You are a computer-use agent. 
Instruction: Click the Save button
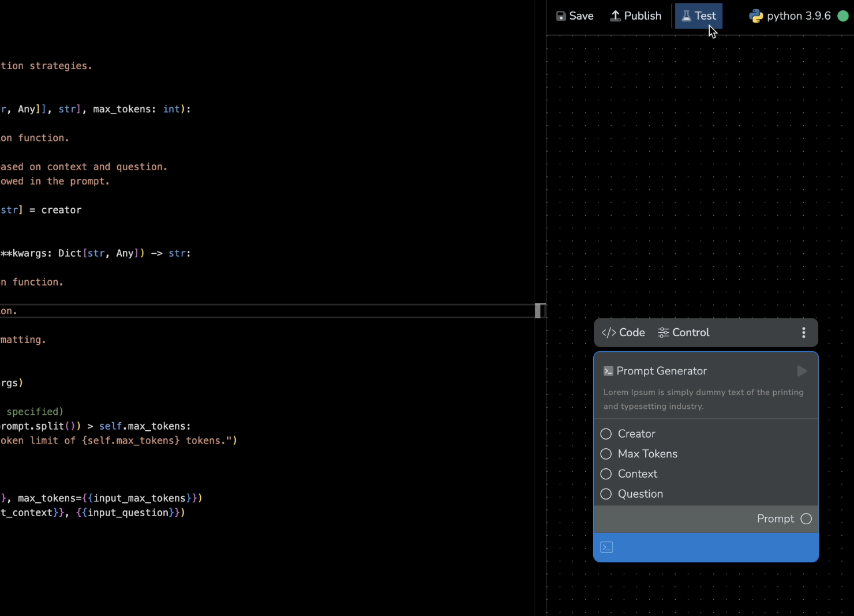[574, 16]
